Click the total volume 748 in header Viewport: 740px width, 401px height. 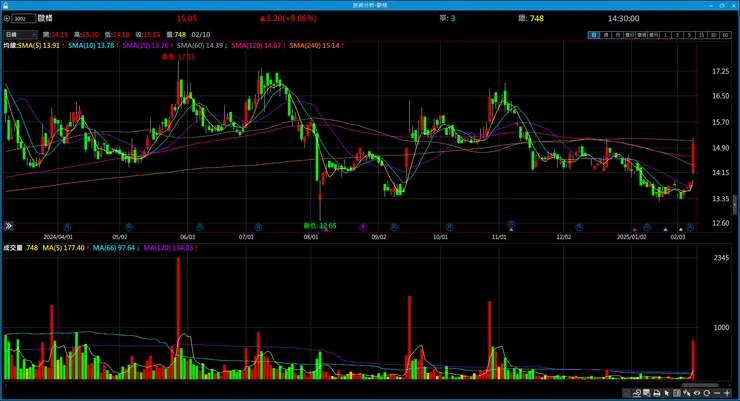coord(537,18)
